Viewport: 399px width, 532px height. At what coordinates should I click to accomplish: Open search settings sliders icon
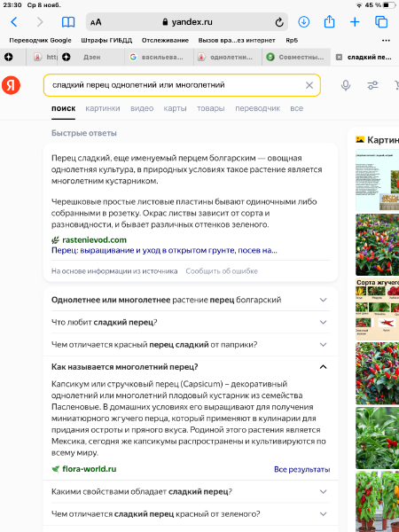pos(373,85)
